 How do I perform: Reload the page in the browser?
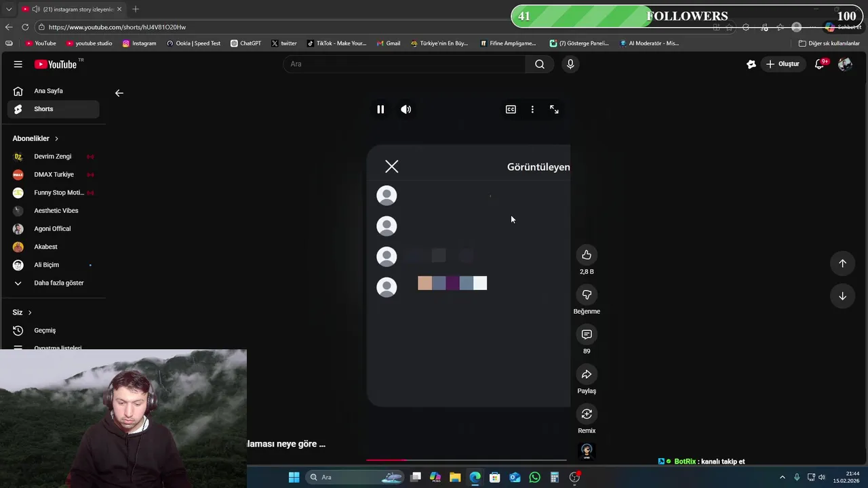[25, 27]
